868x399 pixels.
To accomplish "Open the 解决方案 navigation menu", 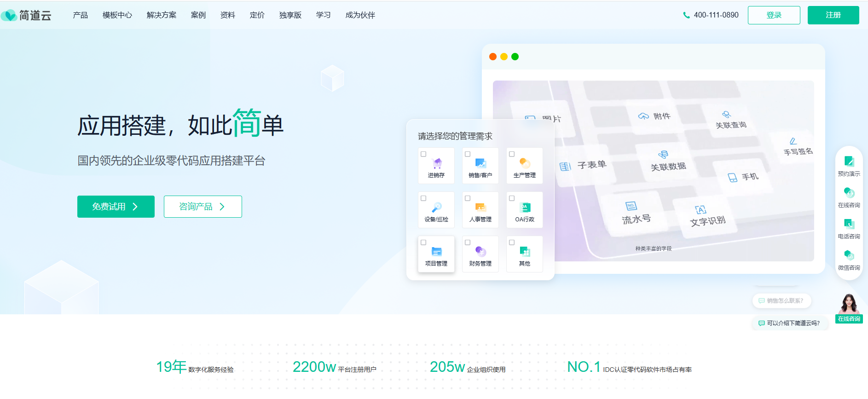I will click(162, 15).
